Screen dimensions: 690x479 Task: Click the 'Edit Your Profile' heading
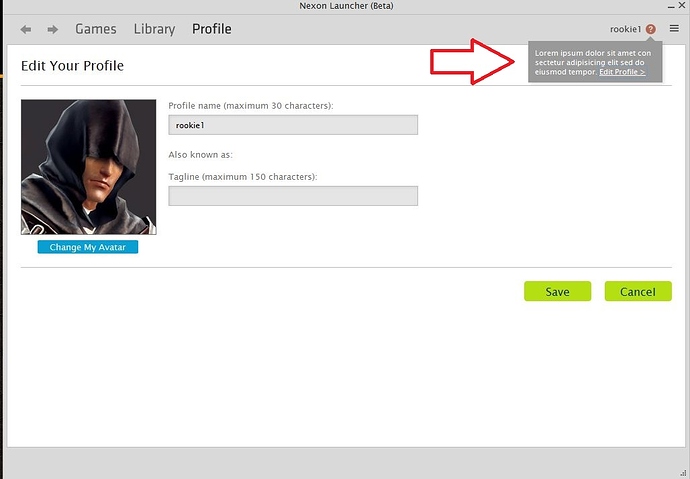click(73, 66)
